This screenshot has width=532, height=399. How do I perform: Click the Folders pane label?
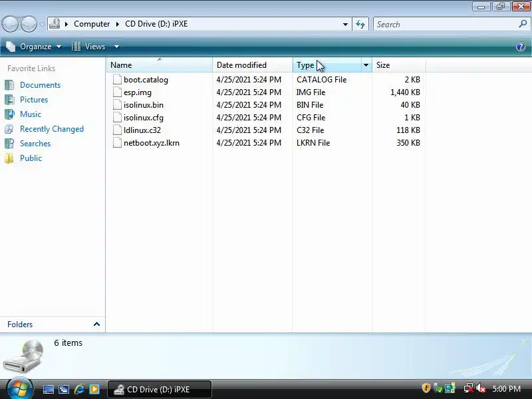tap(20, 325)
